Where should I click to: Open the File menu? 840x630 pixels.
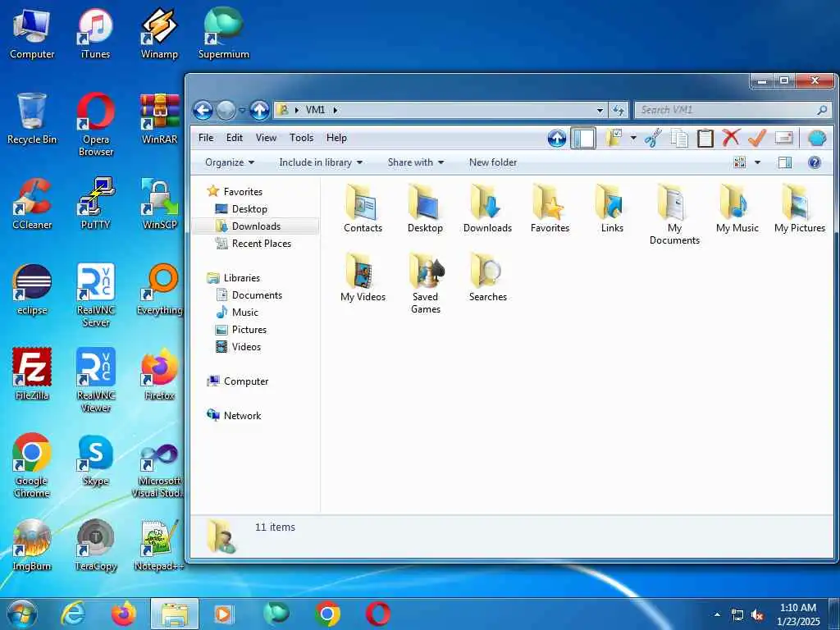(x=206, y=138)
